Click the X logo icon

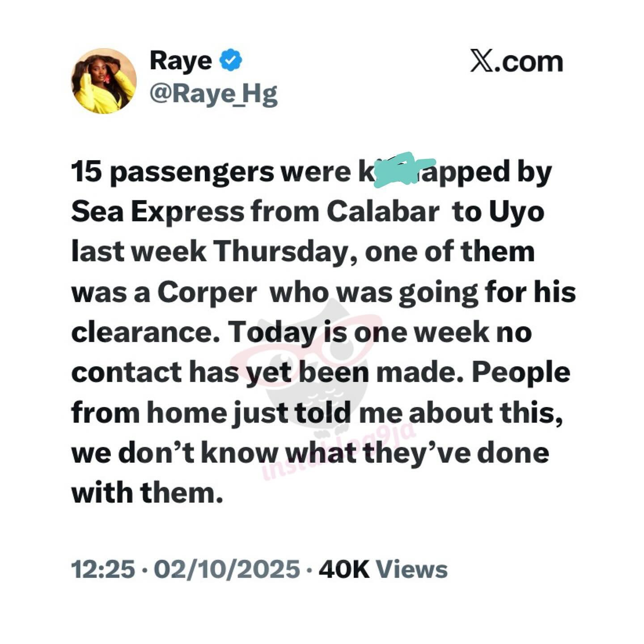(x=482, y=61)
